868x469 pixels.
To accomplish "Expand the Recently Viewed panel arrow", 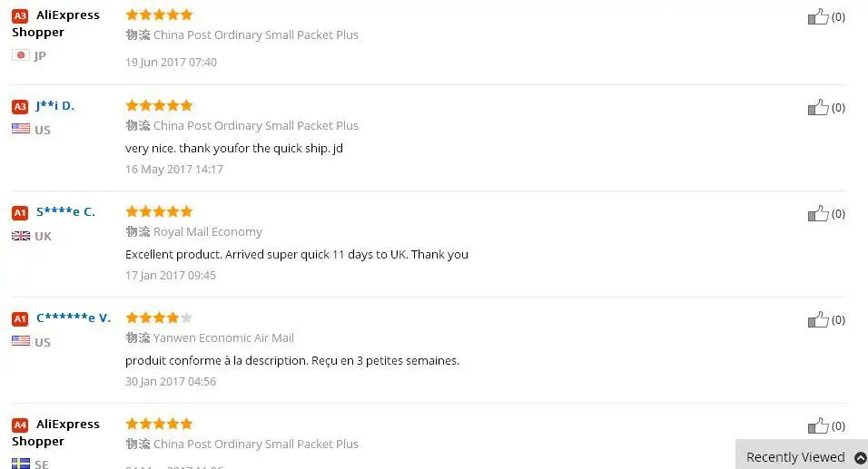I will tap(860, 457).
